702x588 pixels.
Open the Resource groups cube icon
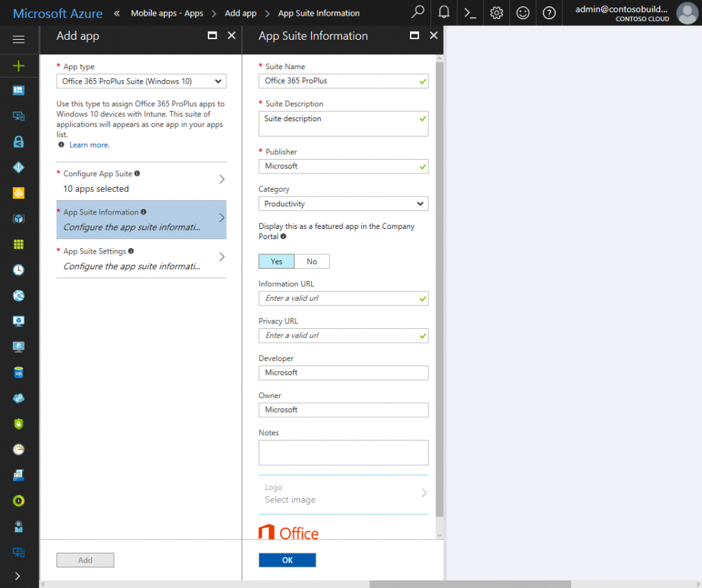click(x=19, y=219)
